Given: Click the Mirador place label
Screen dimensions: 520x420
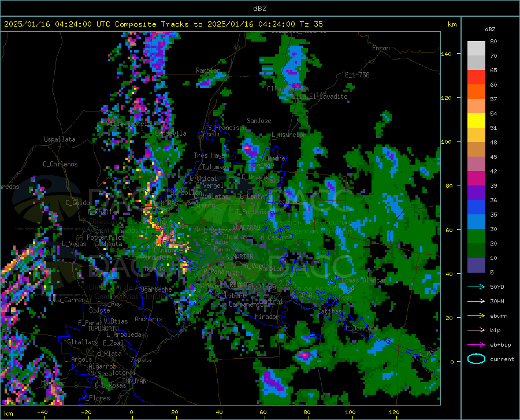Looking at the screenshot, I should click(266, 317).
